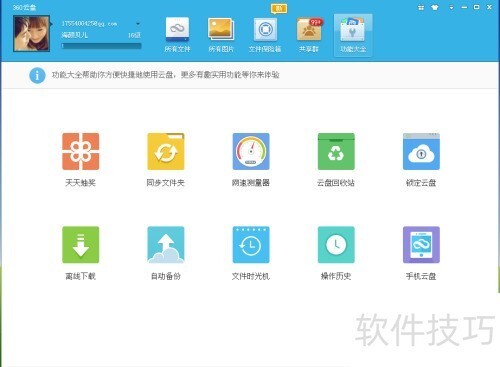View the 操作历史 operation history

(x=336, y=245)
